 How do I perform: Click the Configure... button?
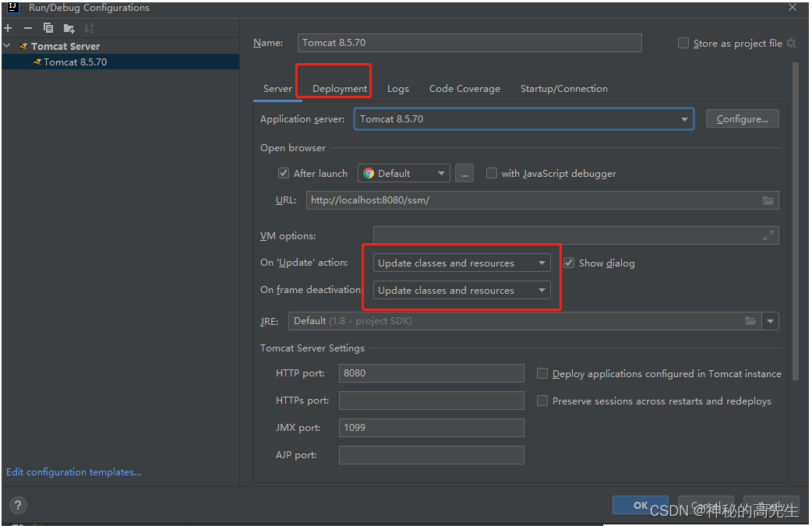(x=743, y=119)
